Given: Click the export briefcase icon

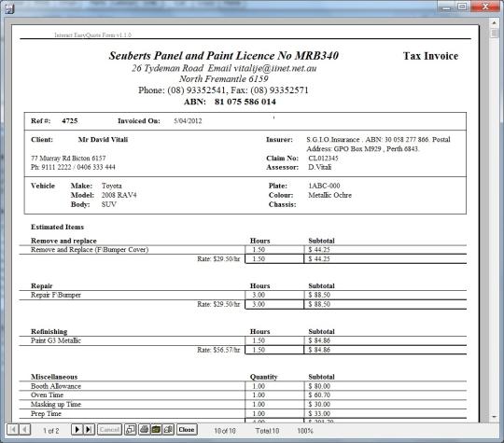Looking at the screenshot, I should coord(156,430).
